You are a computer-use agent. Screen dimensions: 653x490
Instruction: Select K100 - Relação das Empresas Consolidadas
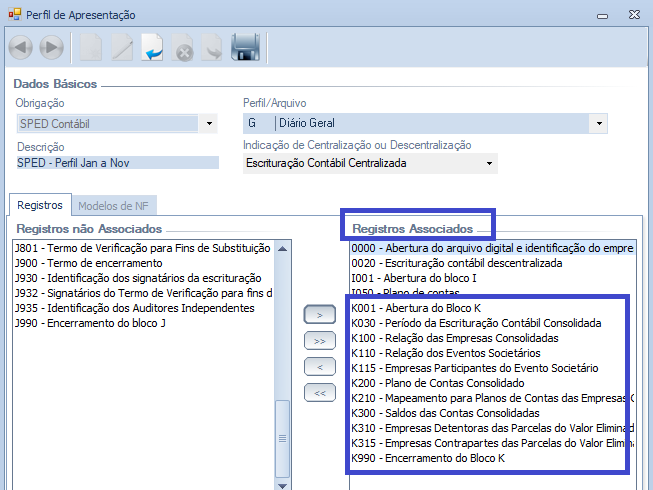tap(493, 338)
